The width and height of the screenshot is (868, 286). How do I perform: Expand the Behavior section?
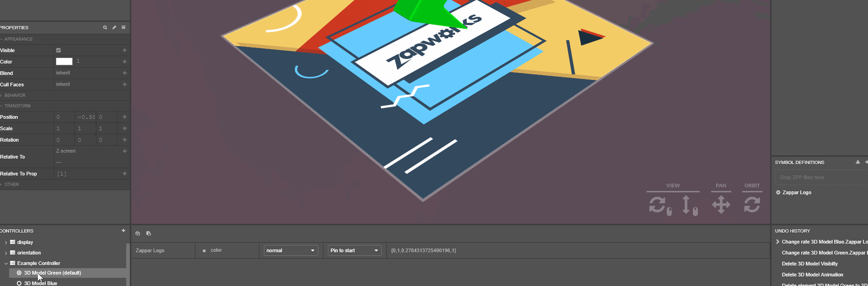(2, 95)
